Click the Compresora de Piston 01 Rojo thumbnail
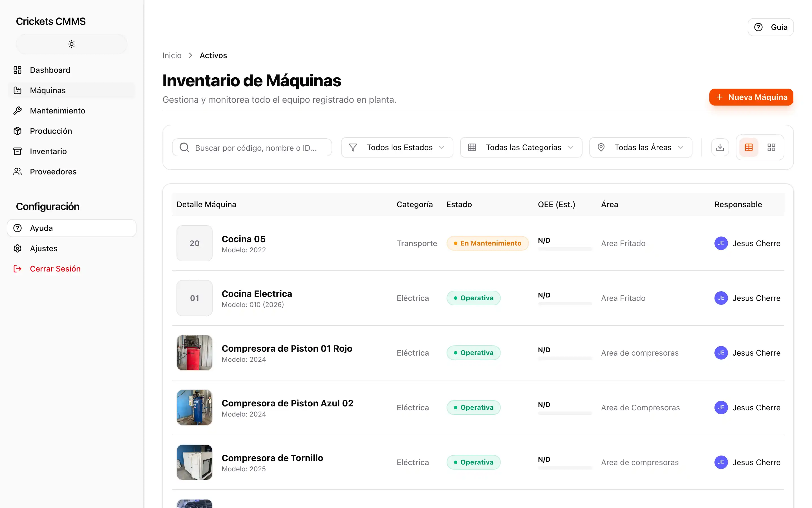812x508 pixels. pos(194,353)
